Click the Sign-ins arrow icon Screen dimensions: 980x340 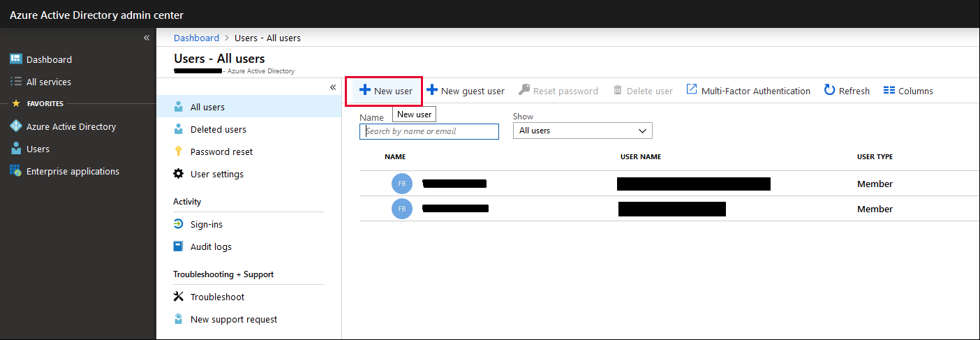(178, 224)
